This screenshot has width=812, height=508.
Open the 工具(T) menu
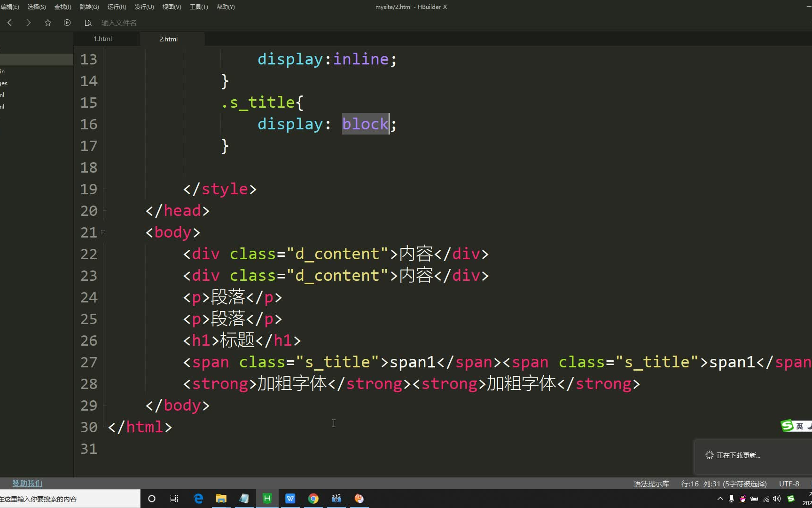(x=199, y=7)
